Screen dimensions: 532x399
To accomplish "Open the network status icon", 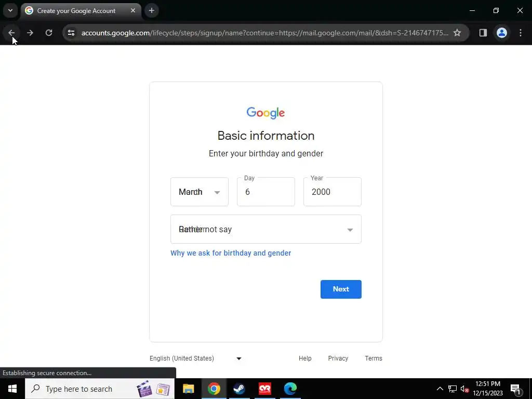I will 453,389.
